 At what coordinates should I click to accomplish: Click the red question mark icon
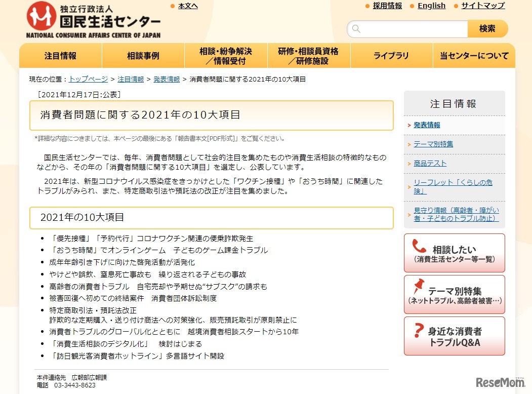[x=419, y=330]
